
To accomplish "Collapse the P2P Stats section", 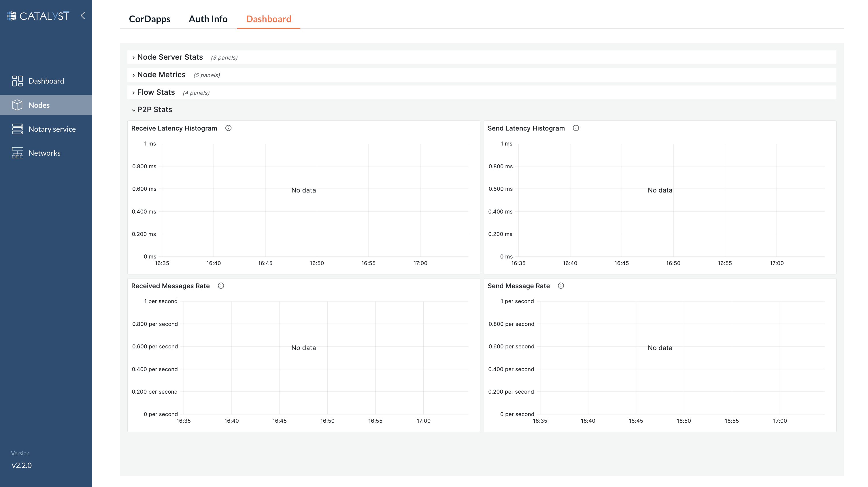I will coord(154,110).
